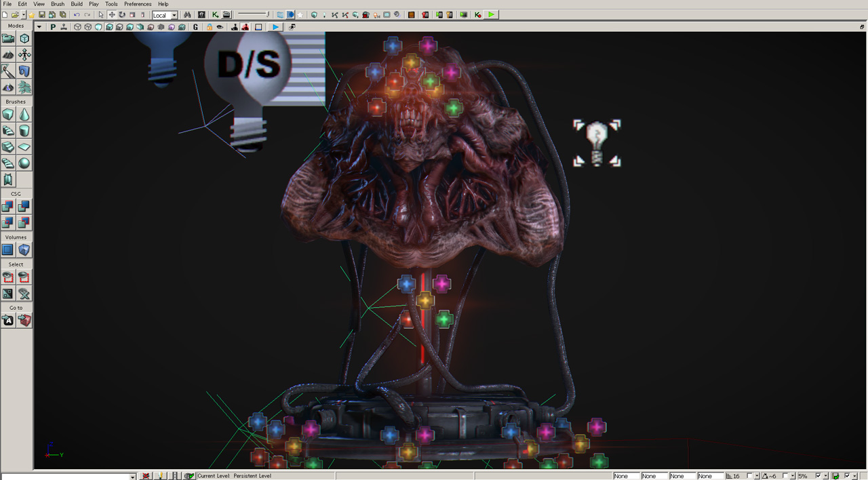Click Add Volume icon in Volumes section
This screenshot has width=868, height=480.
click(24, 250)
